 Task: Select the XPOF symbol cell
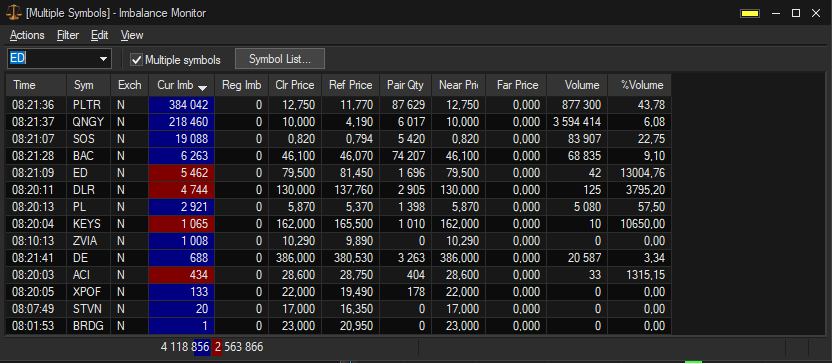(89, 292)
